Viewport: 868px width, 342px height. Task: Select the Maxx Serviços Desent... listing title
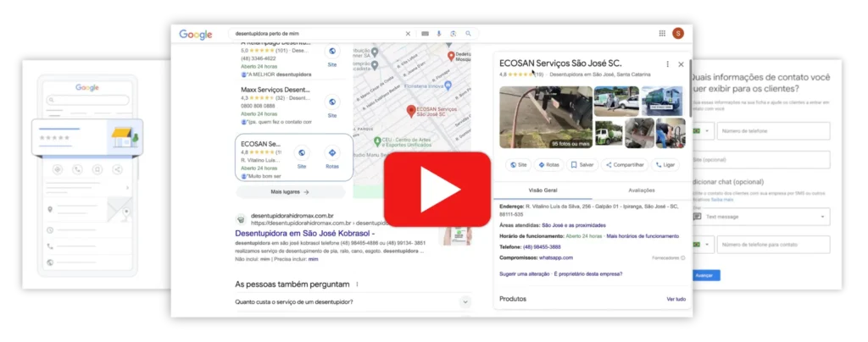(x=275, y=89)
